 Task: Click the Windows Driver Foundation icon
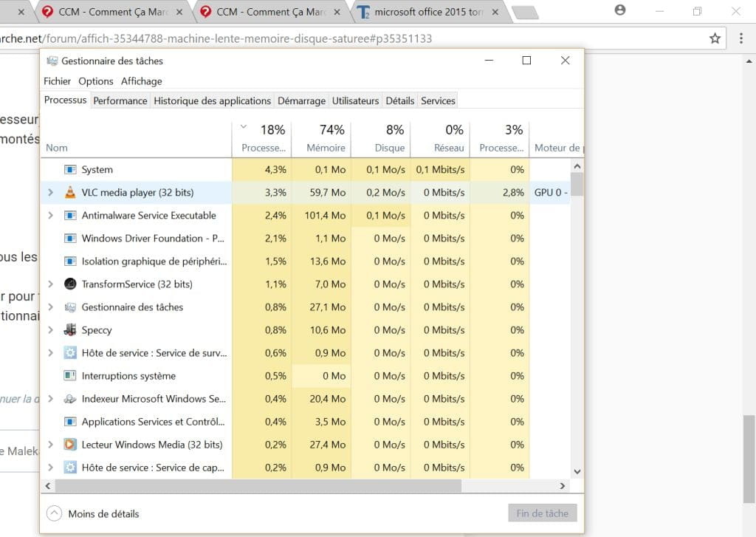click(70, 239)
